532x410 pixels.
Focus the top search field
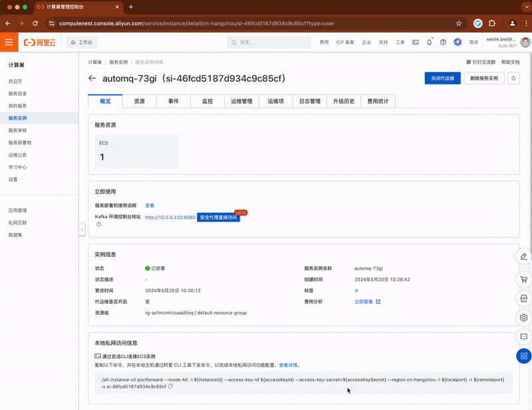(269, 43)
